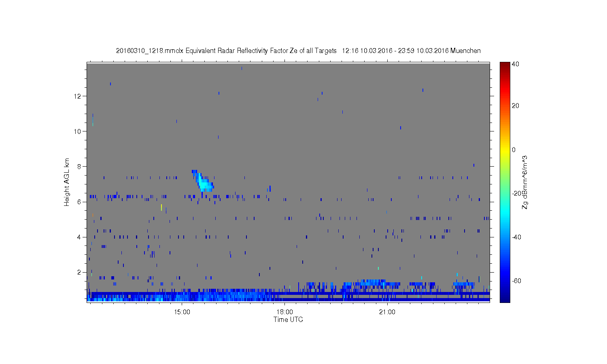
Task: Click the colorbar zero scale value
Action: pyautogui.click(x=514, y=150)
